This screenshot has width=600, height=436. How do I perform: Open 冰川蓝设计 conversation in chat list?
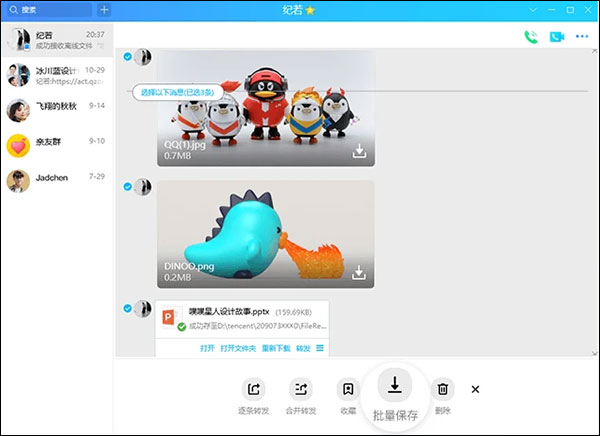pyautogui.click(x=57, y=76)
